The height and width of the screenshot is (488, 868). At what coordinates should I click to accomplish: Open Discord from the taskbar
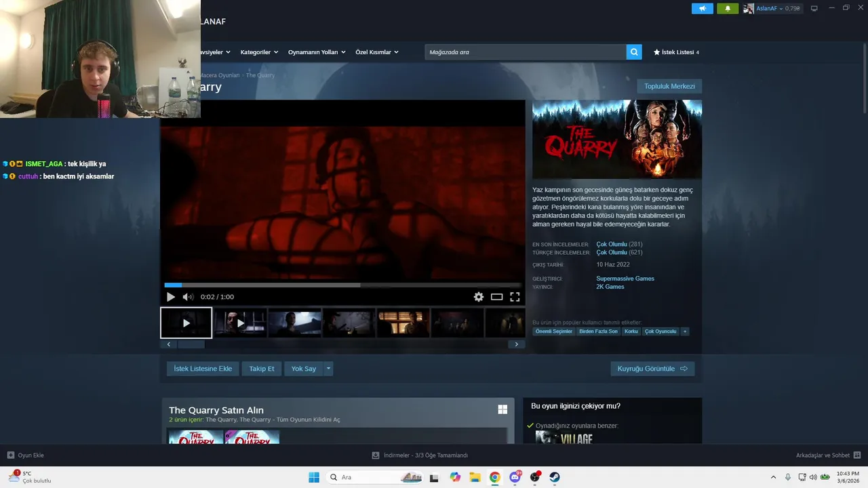click(x=515, y=477)
